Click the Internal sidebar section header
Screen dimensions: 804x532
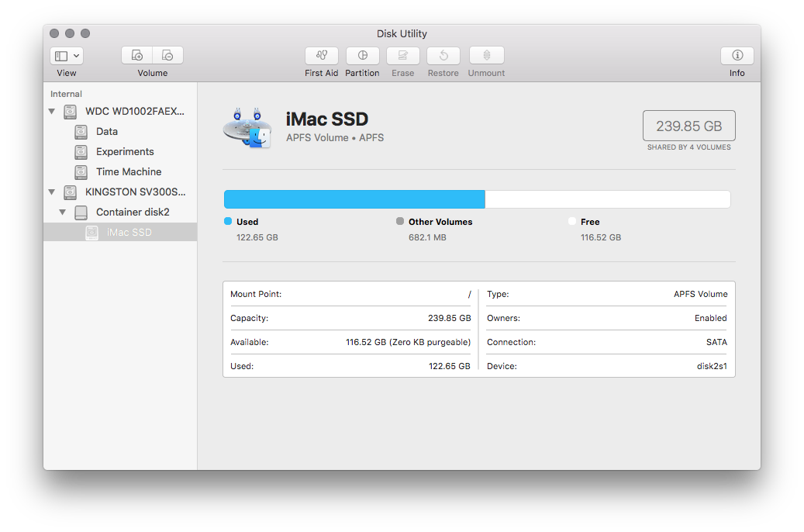point(66,94)
